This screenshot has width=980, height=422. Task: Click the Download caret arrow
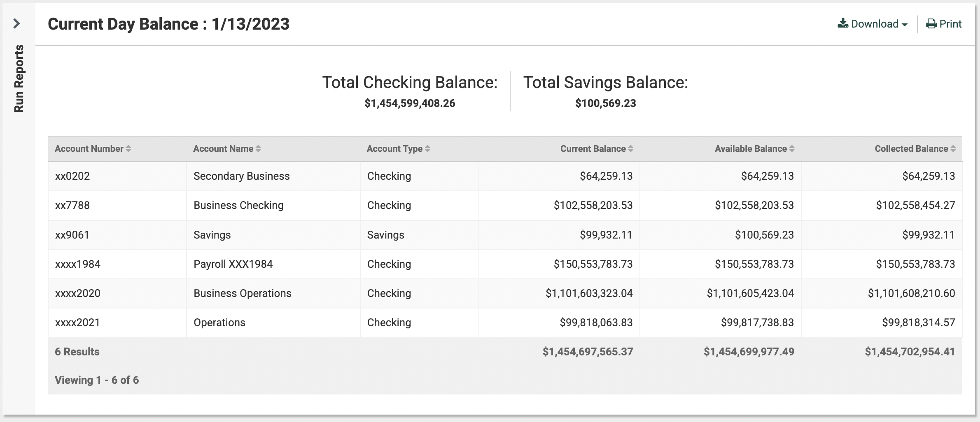(904, 25)
